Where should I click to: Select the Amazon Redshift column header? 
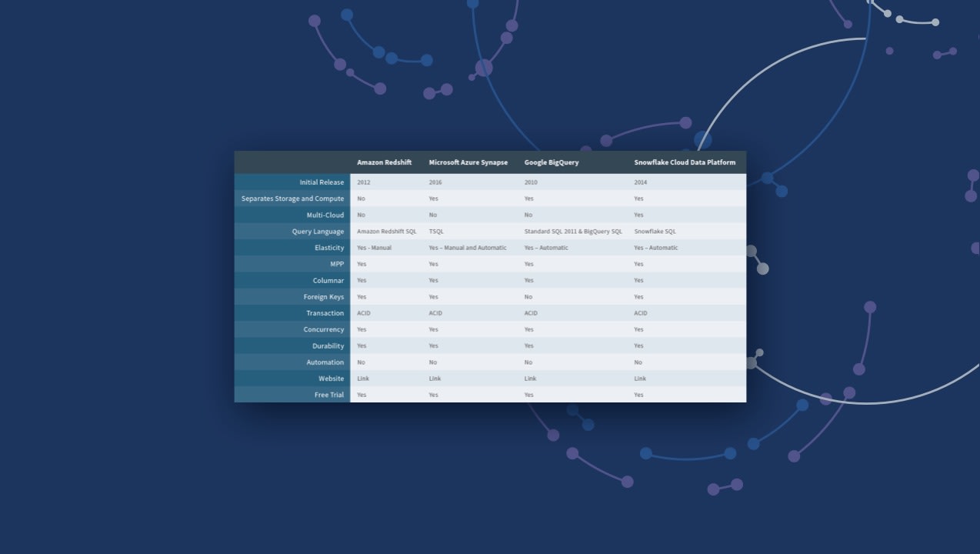tap(384, 162)
